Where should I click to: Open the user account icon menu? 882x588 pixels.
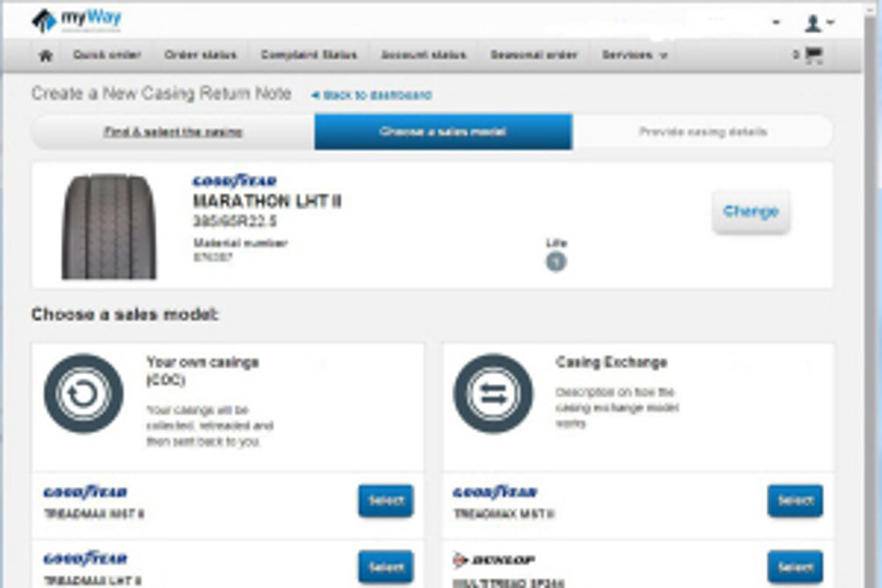coord(819,23)
